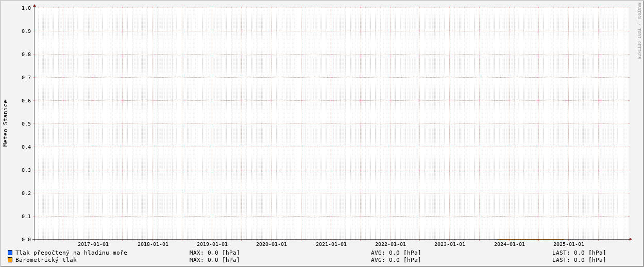Click the 1.0 Y-axis tick label
This screenshot has width=644, height=267.
coord(26,8)
